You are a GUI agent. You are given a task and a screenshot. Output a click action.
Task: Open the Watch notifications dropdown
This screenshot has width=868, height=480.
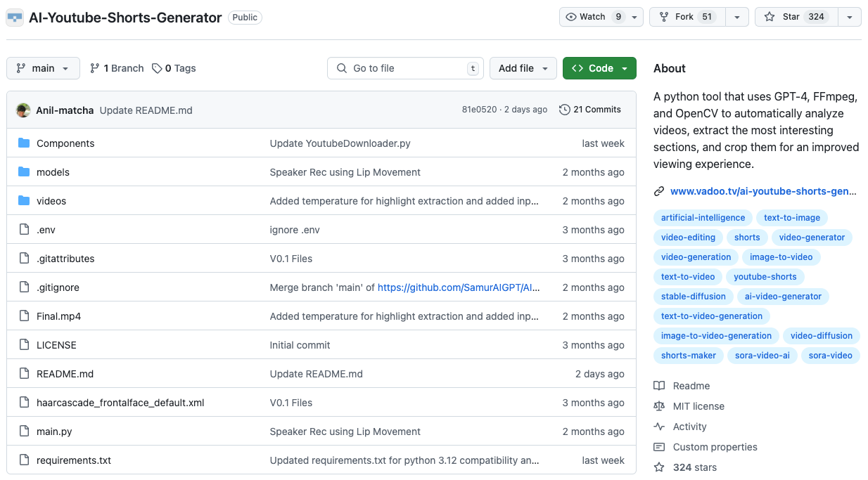click(601, 17)
